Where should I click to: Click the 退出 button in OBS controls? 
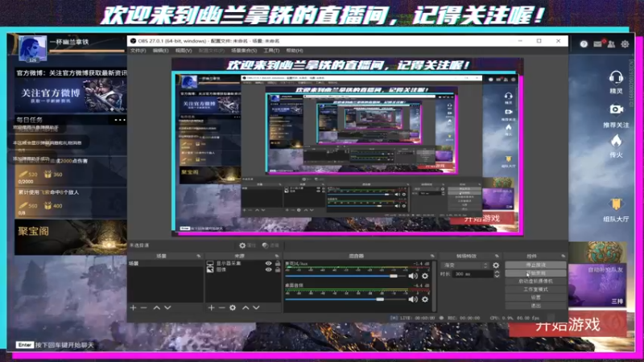click(535, 306)
